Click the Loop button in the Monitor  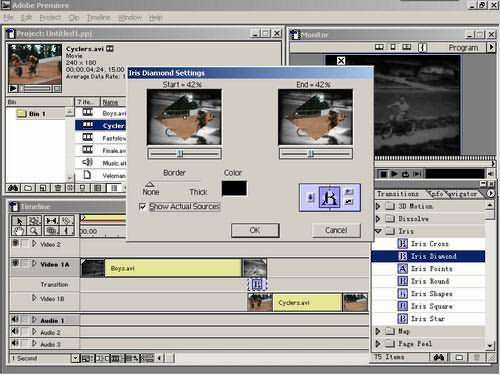(405, 174)
